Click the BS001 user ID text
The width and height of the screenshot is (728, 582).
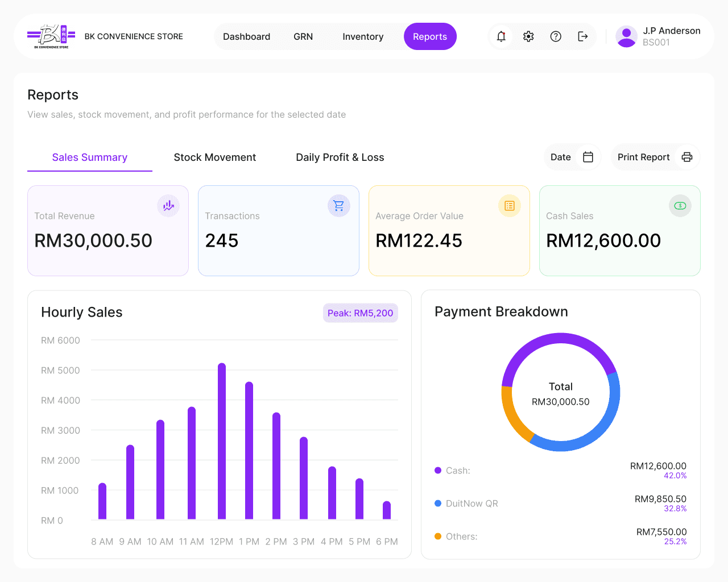tap(656, 43)
